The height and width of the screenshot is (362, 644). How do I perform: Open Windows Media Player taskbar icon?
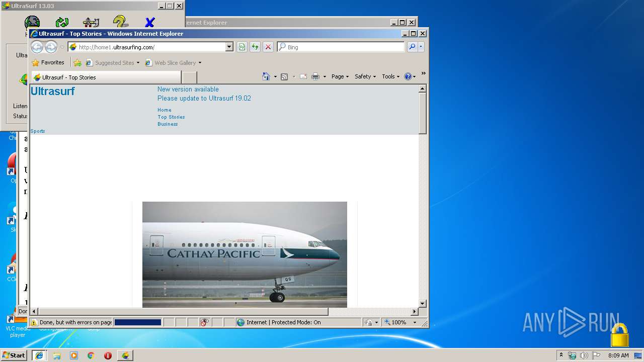tap(74, 355)
